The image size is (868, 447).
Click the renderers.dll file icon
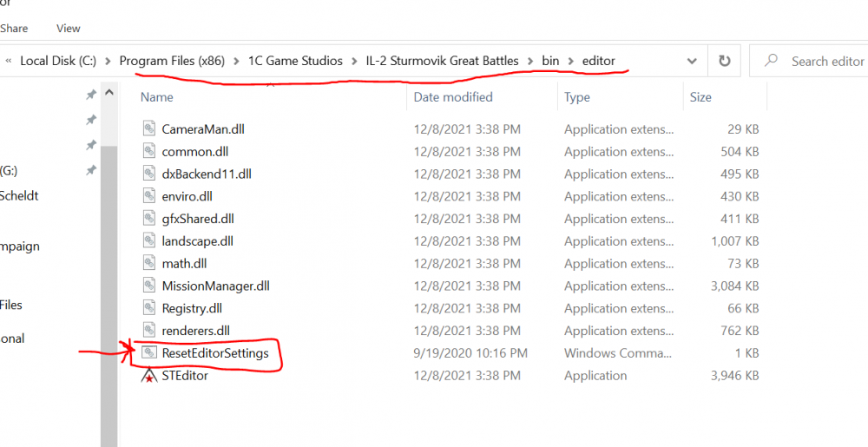pos(148,331)
